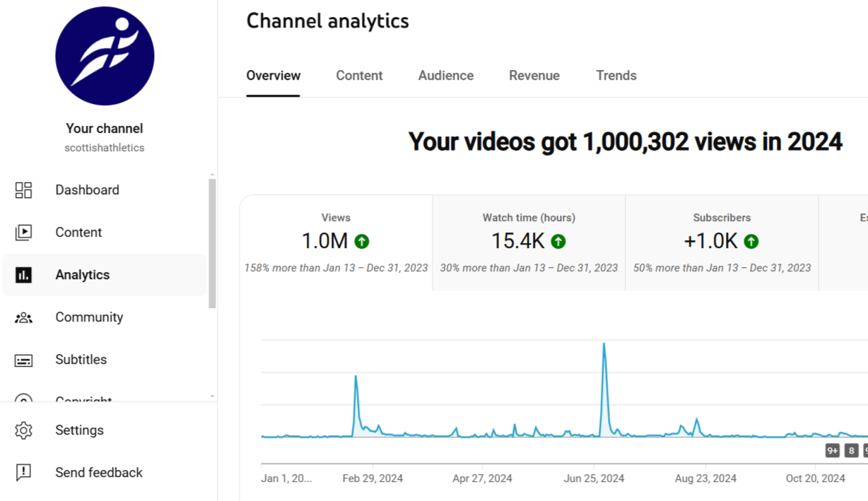Click the green arrow beside Watch time 15.4K
This screenshot has height=501, width=868.
(558, 242)
